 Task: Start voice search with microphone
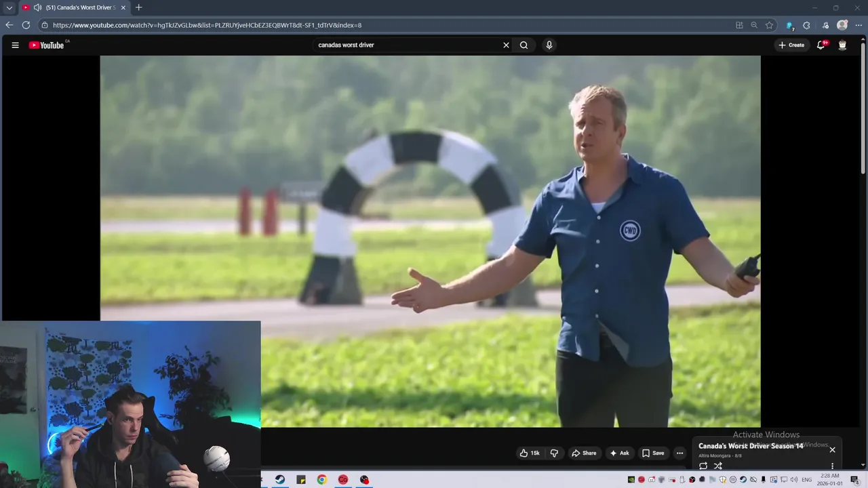[549, 45]
